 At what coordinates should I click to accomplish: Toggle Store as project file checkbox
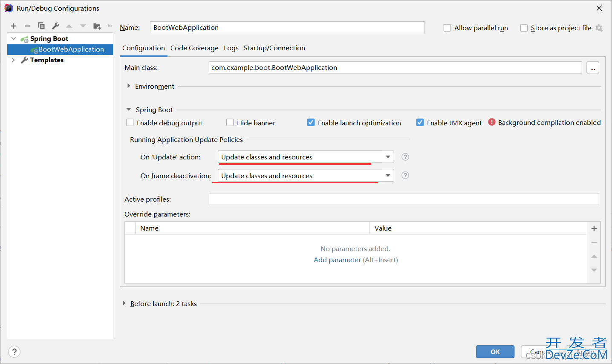click(x=524, y=28)
